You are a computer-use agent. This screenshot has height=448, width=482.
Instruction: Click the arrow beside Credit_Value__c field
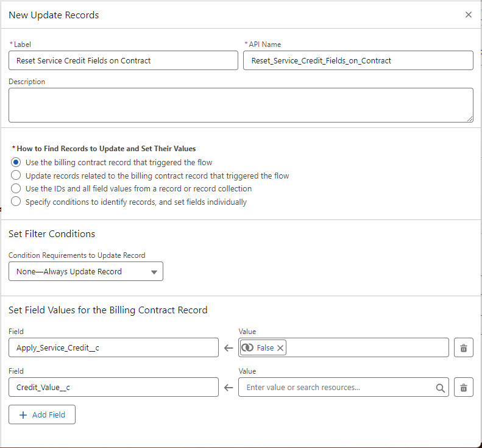point(229,387)
